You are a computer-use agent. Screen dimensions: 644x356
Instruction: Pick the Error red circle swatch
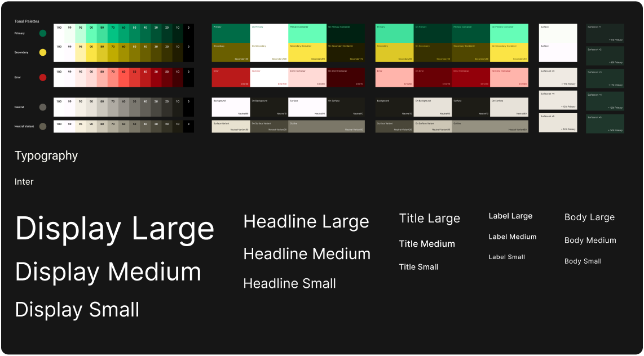43,77
